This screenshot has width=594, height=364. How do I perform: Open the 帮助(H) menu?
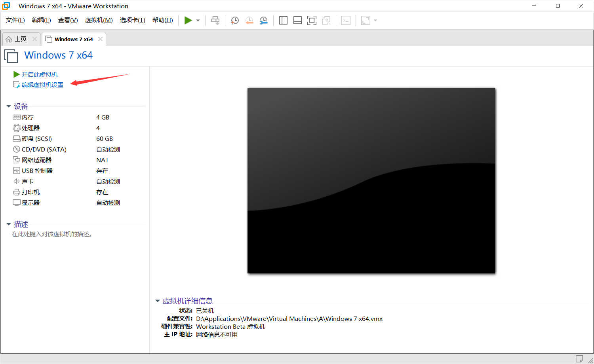coord(162,20)
